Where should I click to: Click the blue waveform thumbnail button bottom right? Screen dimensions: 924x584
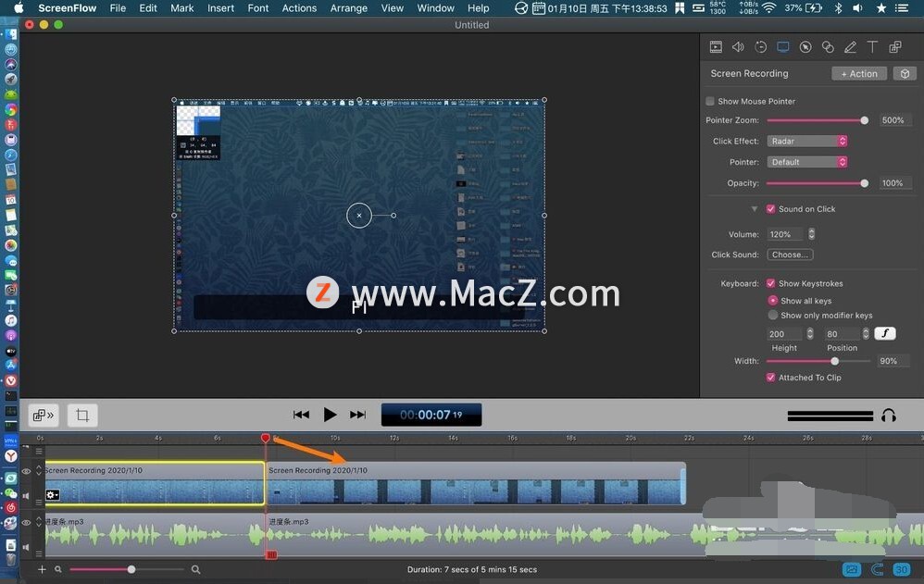[852, 569]
